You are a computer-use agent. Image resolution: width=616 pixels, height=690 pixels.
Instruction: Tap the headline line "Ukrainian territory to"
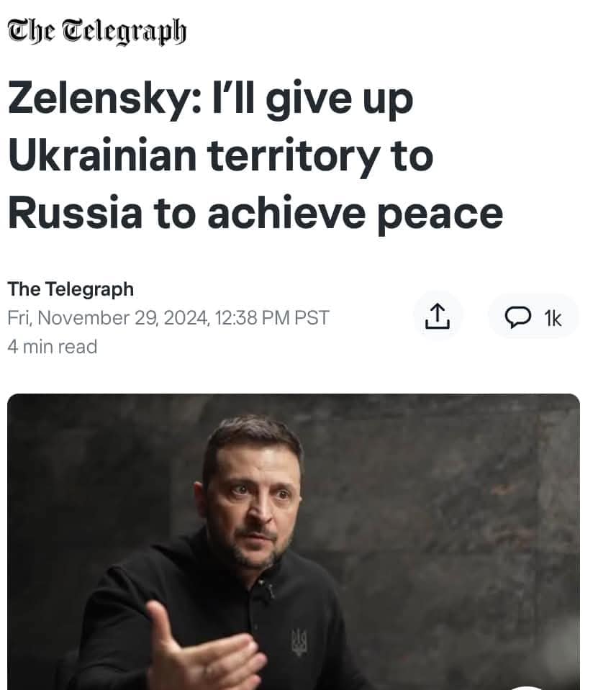(220, 155)
